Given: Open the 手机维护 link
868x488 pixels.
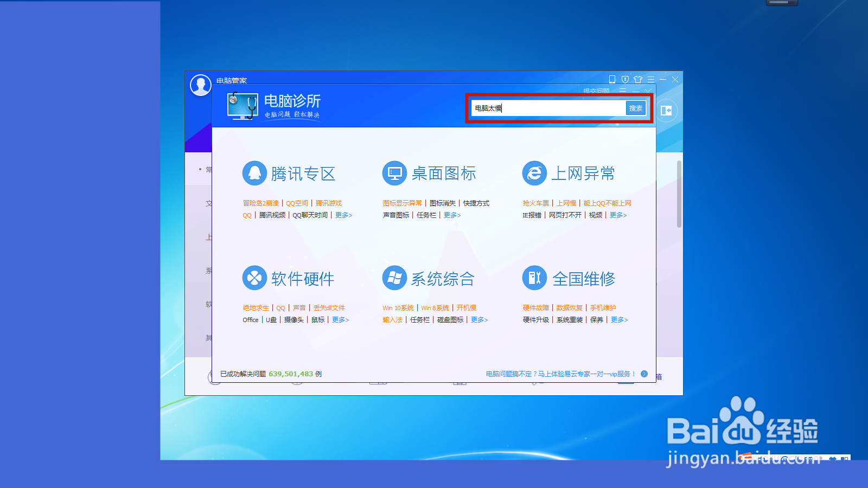Looking at the screenshot, I should 603,308.
